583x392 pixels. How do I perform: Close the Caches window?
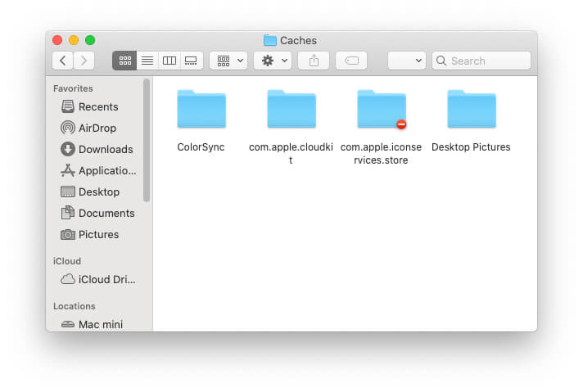point(57,40)
